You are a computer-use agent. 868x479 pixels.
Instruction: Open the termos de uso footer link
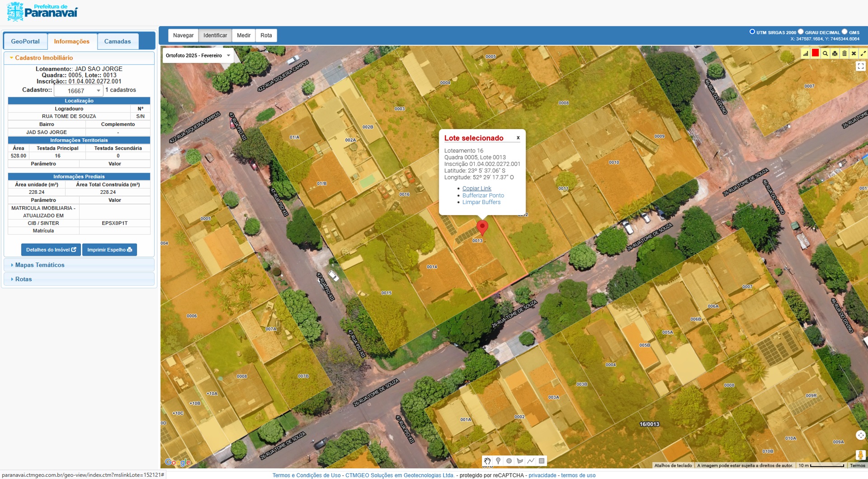578,475
